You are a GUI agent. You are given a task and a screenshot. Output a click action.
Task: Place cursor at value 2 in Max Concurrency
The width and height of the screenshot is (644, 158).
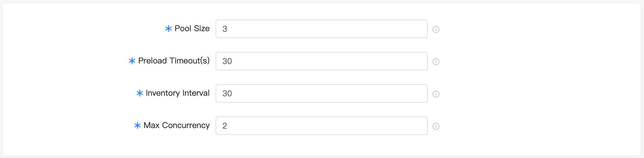pos(225,126)
